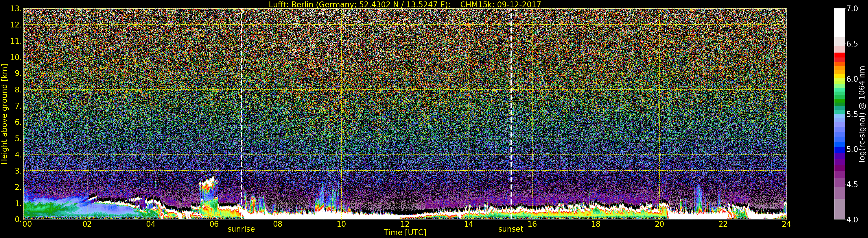
Task: Click the "24" time axis tick label
Action: tap(786, 224)
